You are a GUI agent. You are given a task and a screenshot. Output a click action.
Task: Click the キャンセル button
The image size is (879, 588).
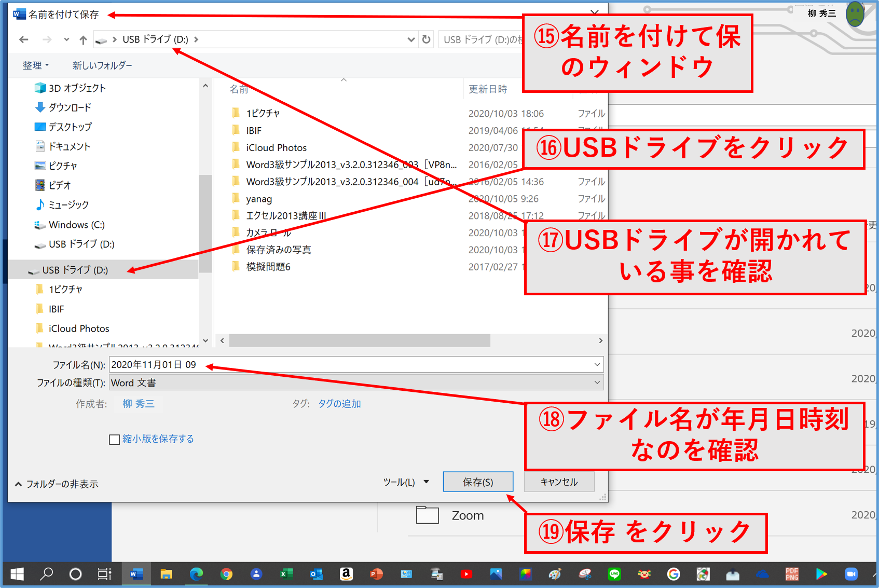(559, 482)
